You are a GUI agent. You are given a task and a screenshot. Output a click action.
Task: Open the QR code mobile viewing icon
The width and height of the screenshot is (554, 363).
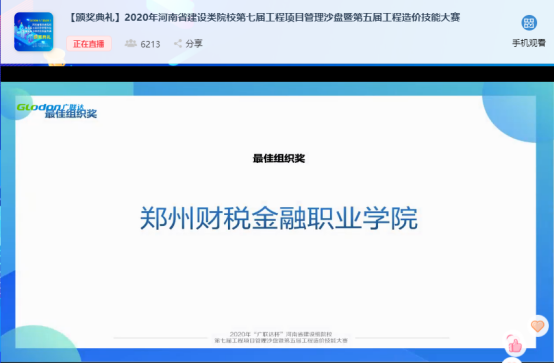point(529,23)
